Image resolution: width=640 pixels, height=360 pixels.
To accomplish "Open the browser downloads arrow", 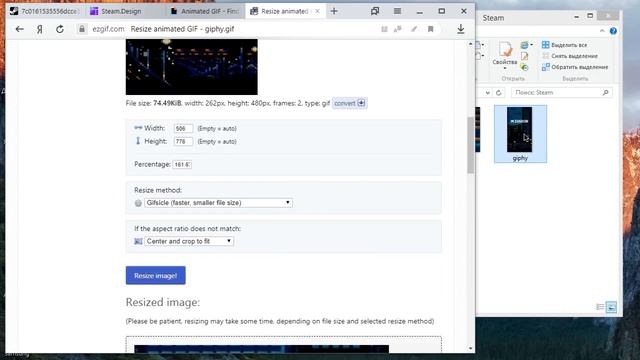I will tap(461, 29).
